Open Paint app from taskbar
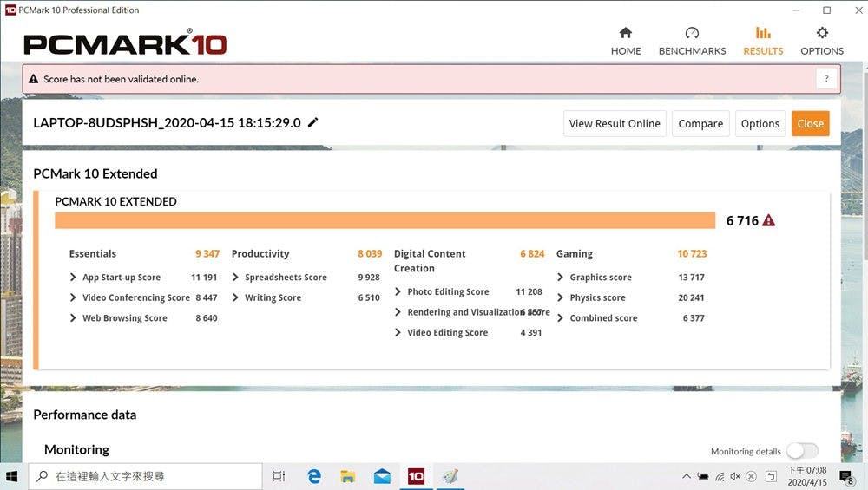868x490 pixels. [x=450, y=476]
